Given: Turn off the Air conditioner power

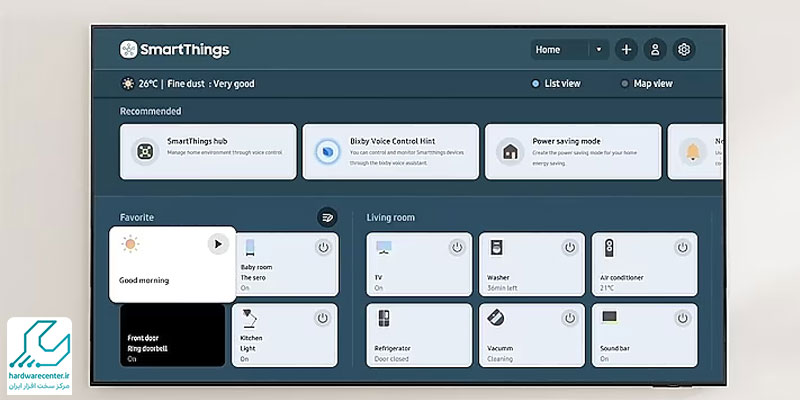Looking at the screenshot, I should pyautogui.click(x=682, y=247).
